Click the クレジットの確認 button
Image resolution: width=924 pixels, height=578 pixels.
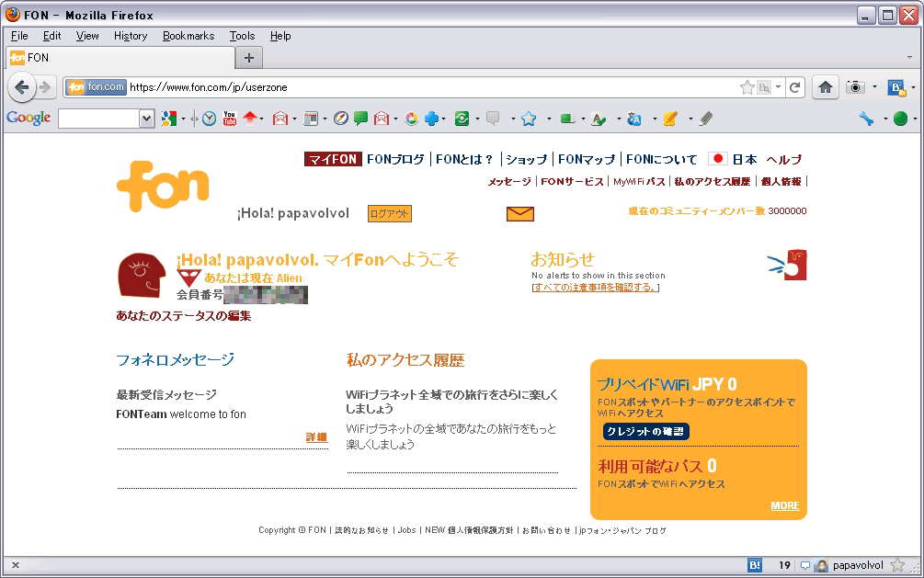645,431
